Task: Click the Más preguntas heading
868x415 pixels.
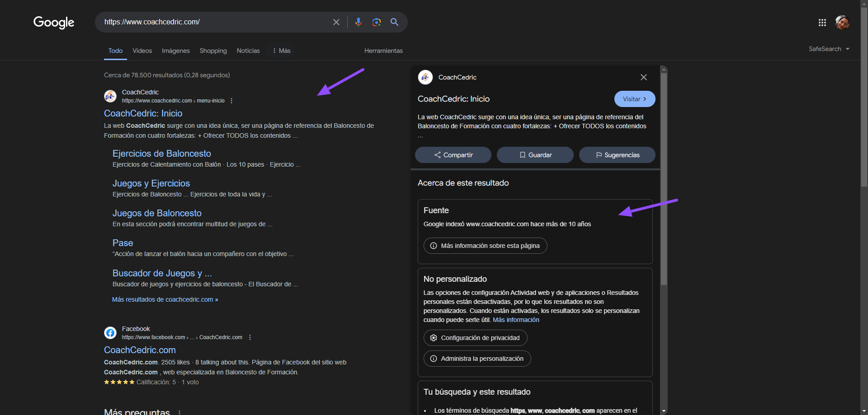Action: tap(137, 411)
